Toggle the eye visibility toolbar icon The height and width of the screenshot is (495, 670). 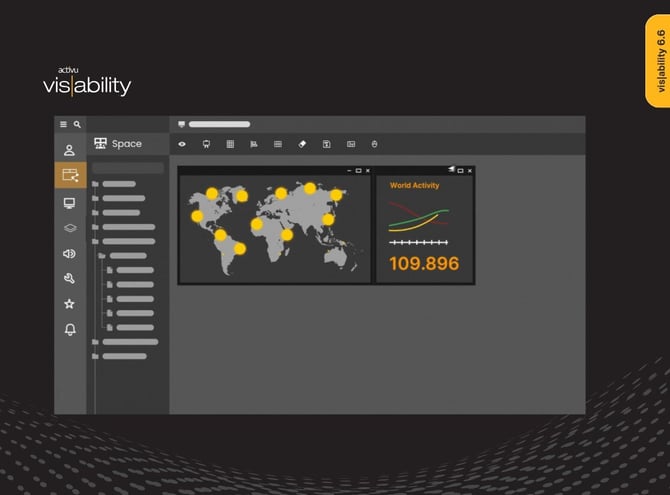tap(182, 144)
